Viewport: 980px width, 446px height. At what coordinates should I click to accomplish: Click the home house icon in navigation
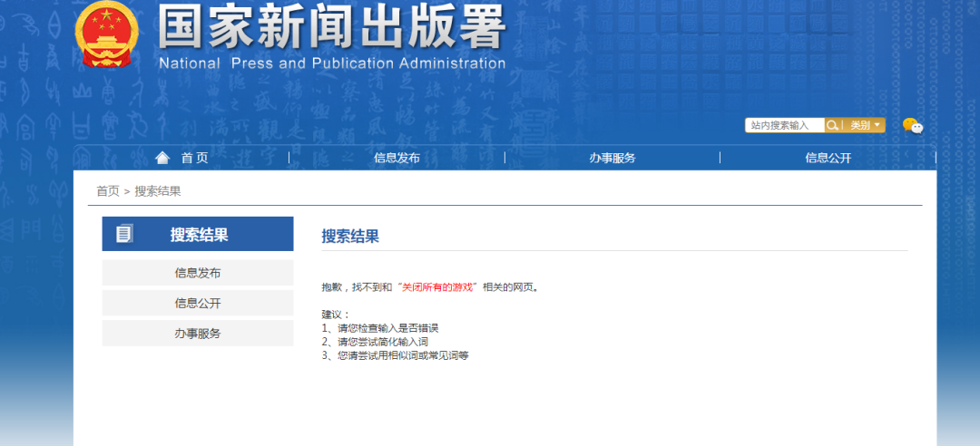click(x=162, y=158)
